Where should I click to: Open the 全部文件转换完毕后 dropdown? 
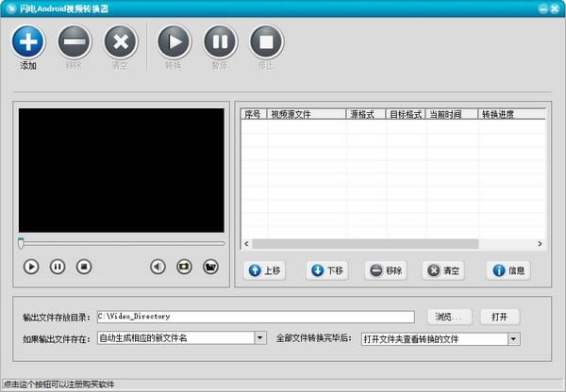(x=514, y=338)
